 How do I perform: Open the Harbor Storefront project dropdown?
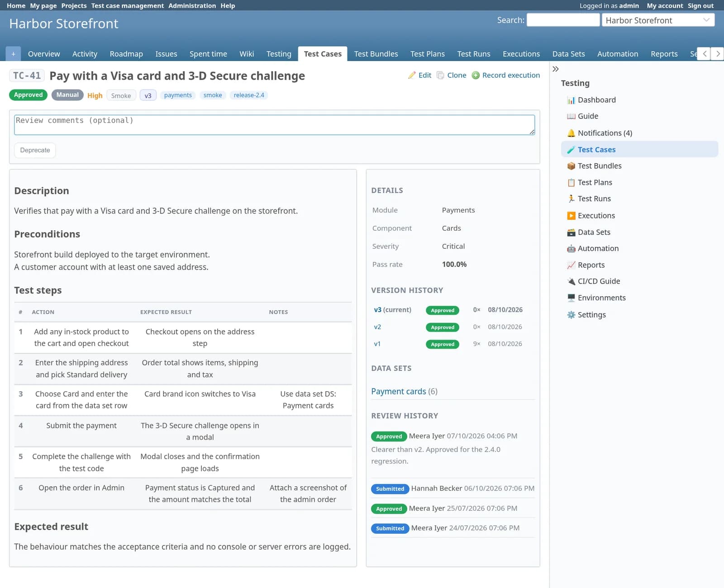[x=658, y=20]
